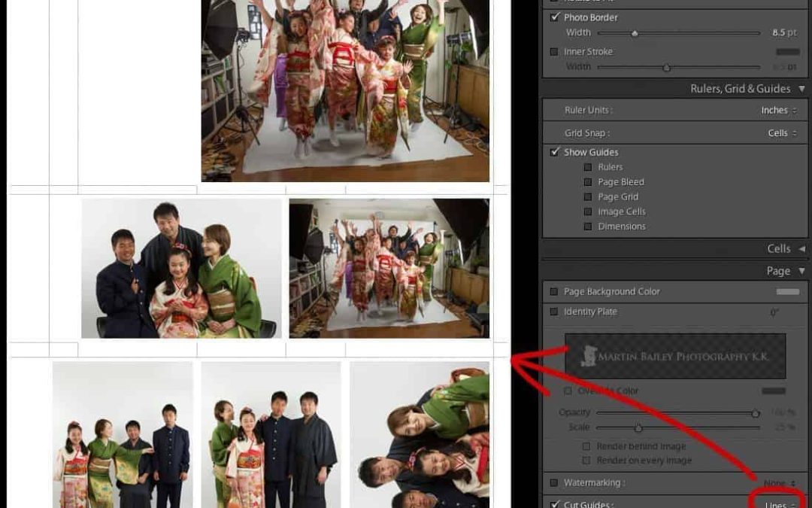812x508 pixels.
Task: Open the Watermarking preset dropdown
Action: [x=779, y=483]
